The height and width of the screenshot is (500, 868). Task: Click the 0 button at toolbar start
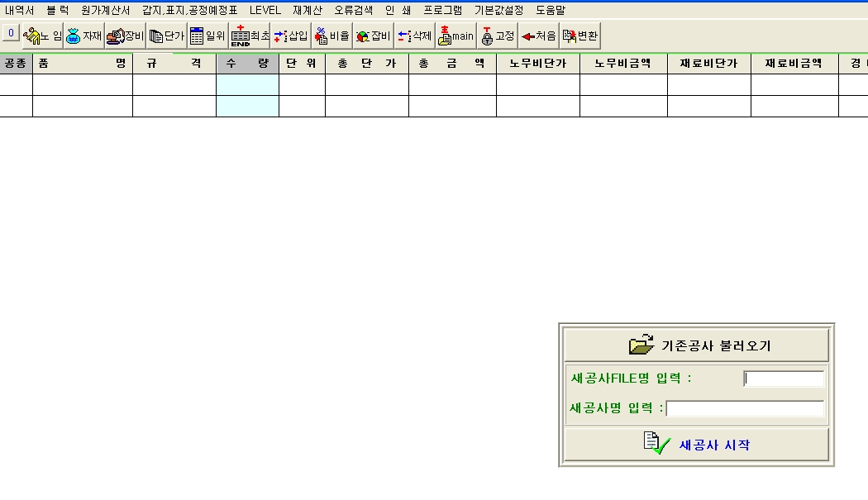[11, 33]
